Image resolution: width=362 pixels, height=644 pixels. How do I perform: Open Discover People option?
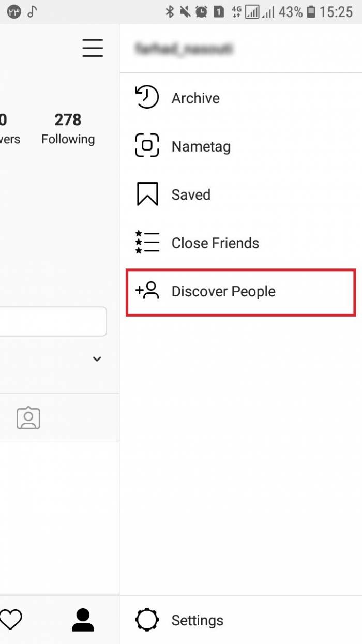(223, 292)
